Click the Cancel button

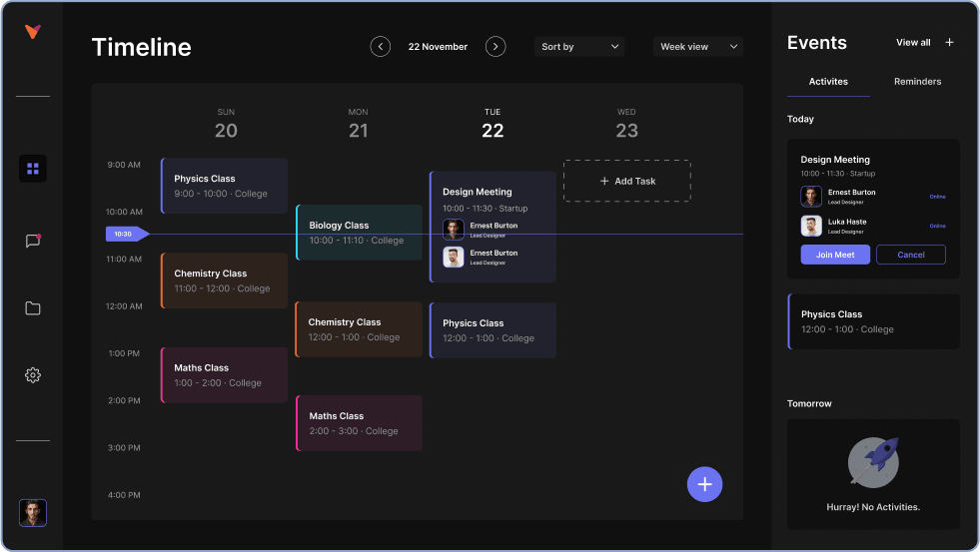[x=911, y=255]
